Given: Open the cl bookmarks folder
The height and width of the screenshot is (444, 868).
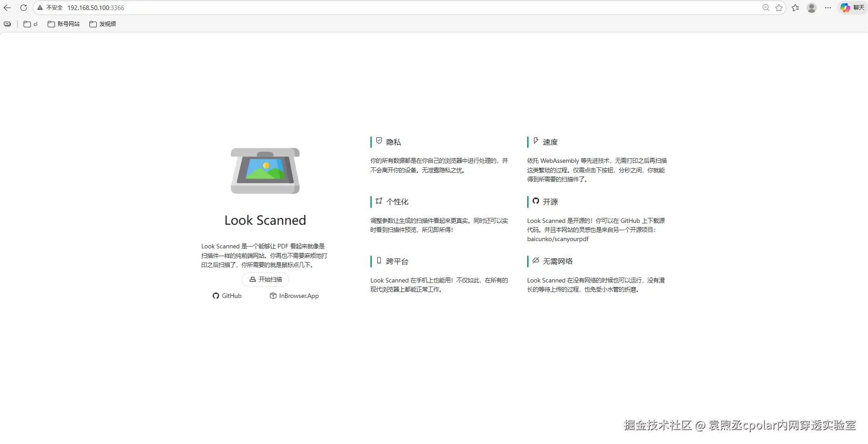Looking at the screenshot, I should coord(30,24).
